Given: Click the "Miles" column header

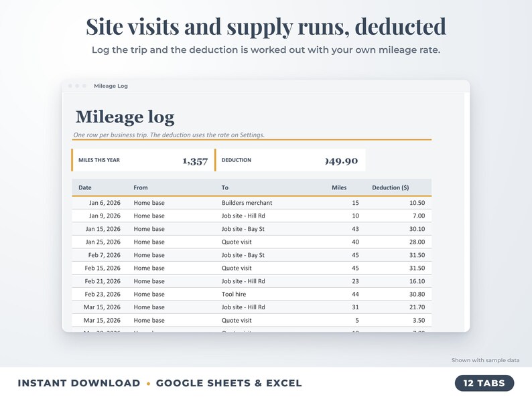Looking at the screenshot, I should 339,187.
